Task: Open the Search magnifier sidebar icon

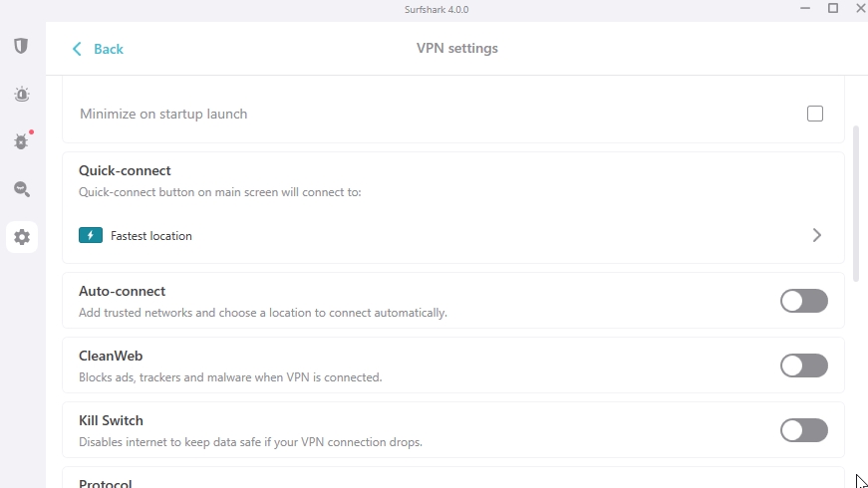Action: (21, 189)
